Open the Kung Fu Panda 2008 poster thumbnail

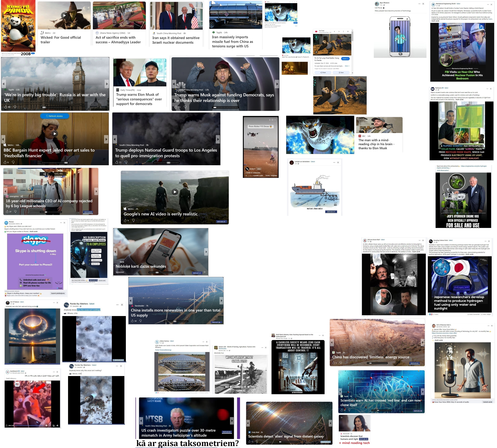pyautogui.click(x=18, y=26)
